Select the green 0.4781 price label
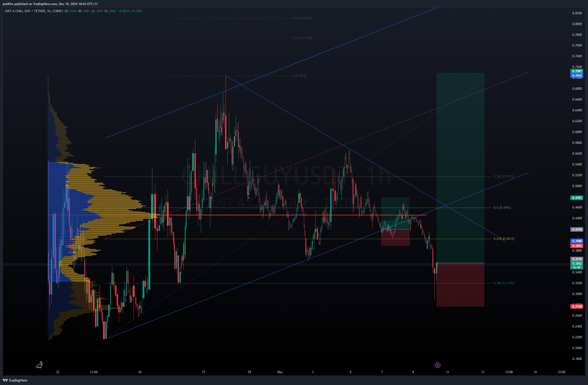The height and width of the screenshot is (385, 588). [x=577, y=198]
